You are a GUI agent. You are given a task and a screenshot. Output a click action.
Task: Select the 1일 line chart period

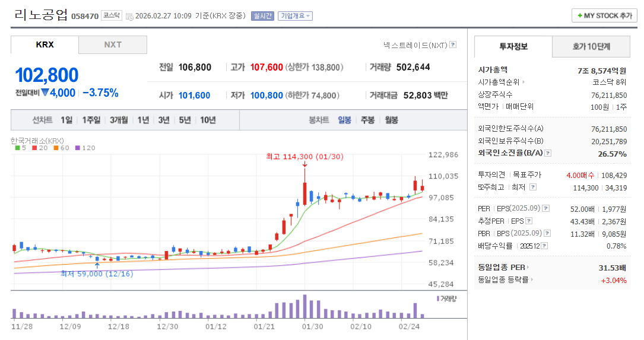[66, 120]
